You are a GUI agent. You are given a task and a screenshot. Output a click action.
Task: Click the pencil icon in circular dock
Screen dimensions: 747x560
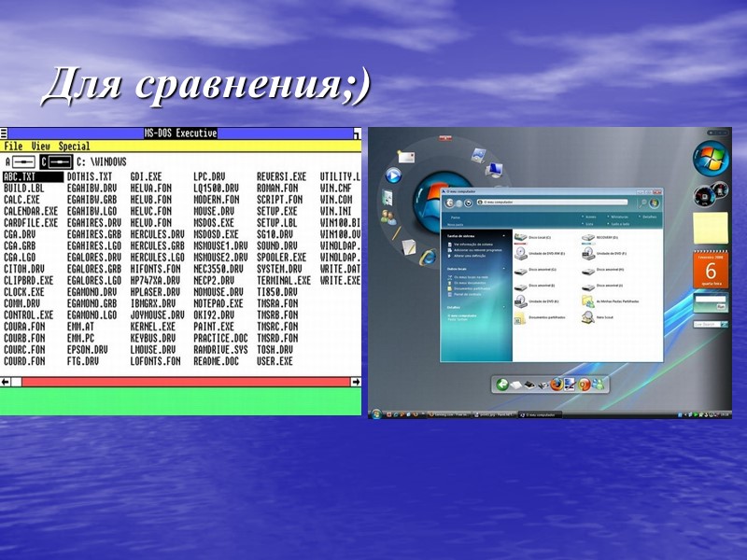[396, 232]
